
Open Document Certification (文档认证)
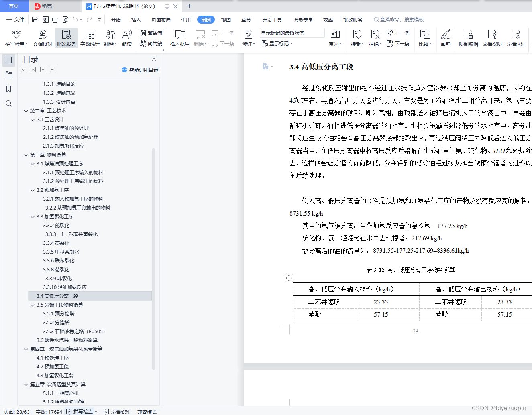pyautogui.click(x=516, y=38)
